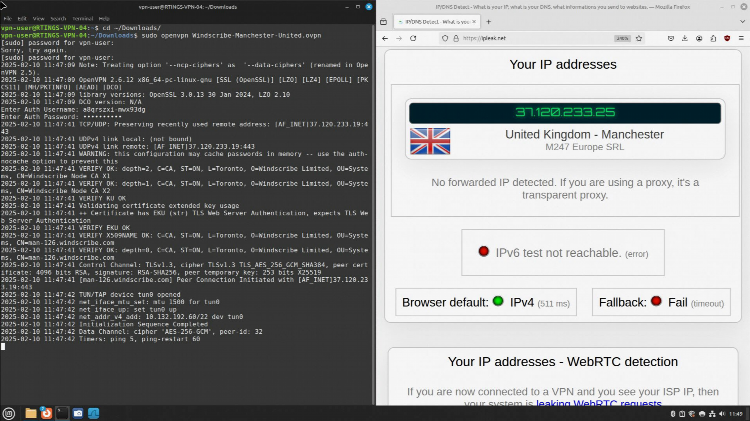The width and height of the screenshot is (750, 421).
Task: Click the Timers ping 5 log line
Action: point(100,339)
